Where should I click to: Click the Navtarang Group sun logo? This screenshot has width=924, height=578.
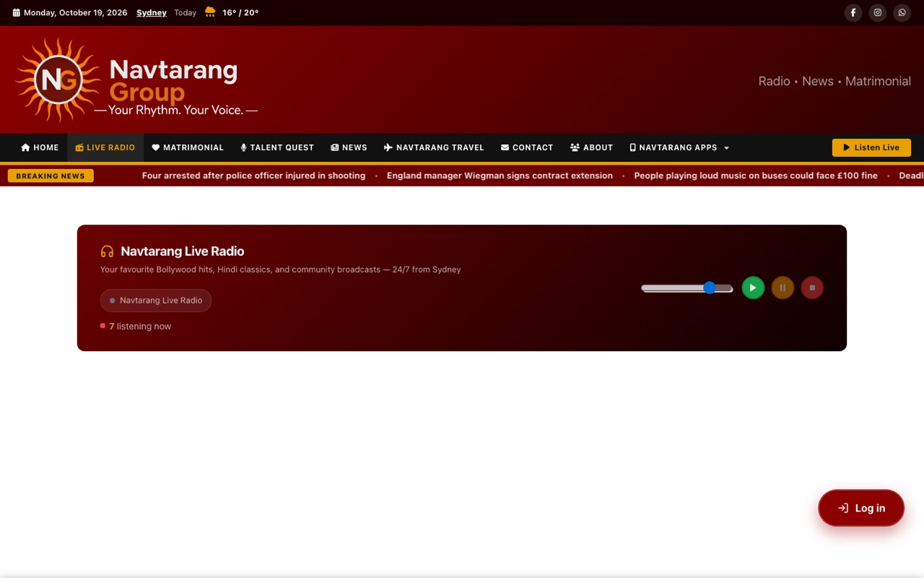58,79
